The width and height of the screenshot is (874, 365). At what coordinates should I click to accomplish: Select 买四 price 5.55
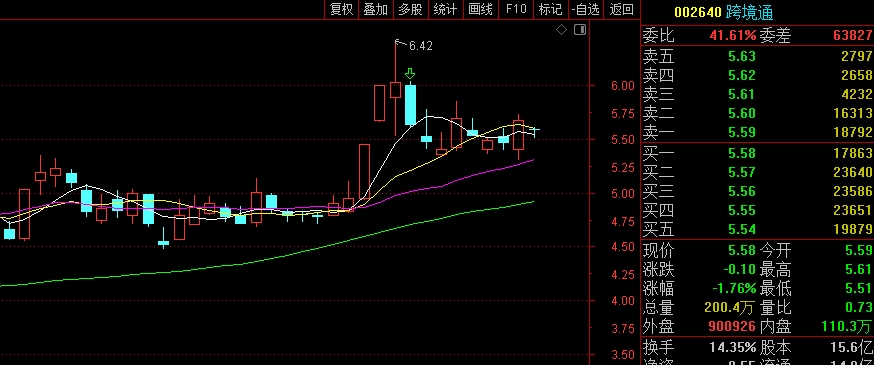pos(741,210)
